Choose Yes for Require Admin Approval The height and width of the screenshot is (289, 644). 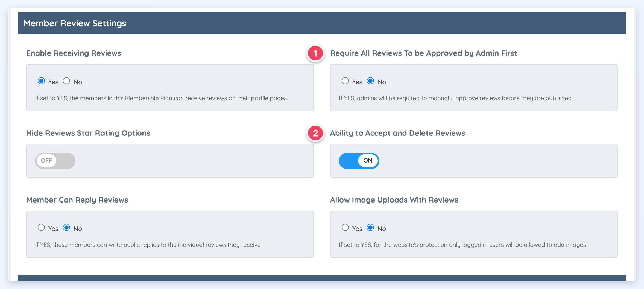pos(345,81)
